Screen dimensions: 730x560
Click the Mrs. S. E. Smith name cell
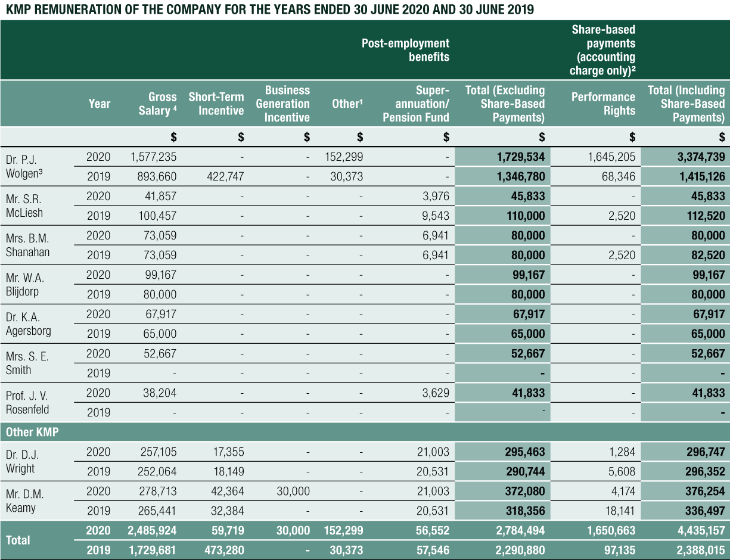coord(27,363)
